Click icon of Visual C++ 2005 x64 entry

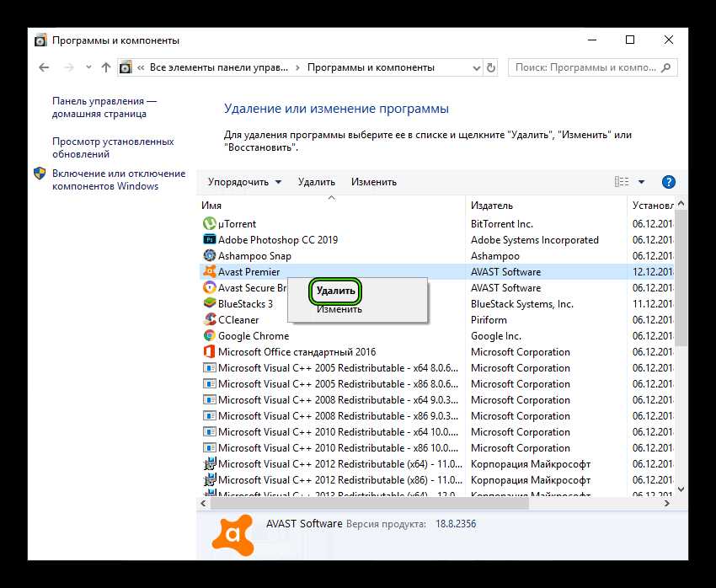209,368
